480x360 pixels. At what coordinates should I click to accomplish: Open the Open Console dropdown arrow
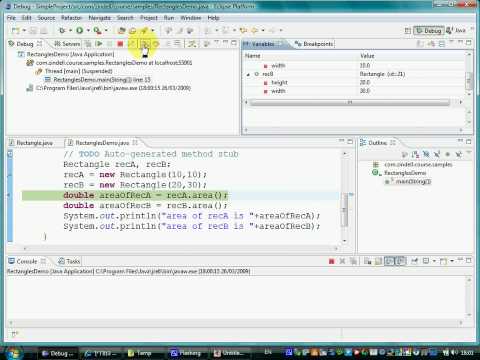tap(452, 261)
